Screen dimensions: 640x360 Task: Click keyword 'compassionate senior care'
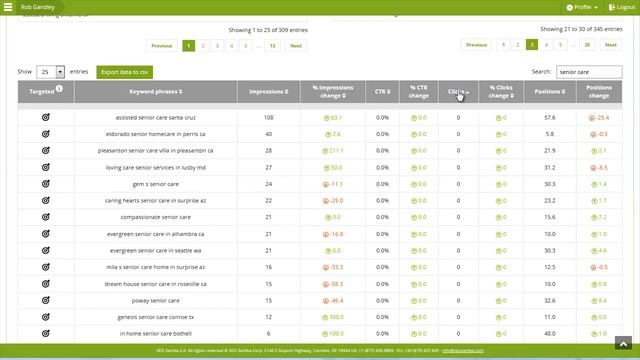click(x=156, y=217)
